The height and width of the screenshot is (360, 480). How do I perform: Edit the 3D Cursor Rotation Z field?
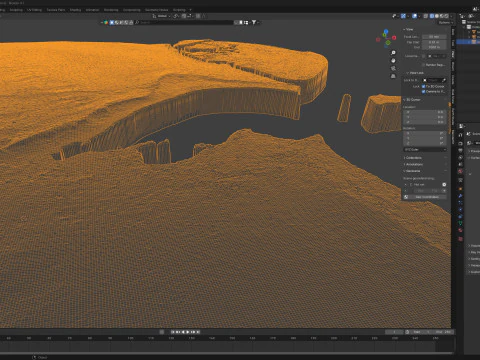coord(425,143)
